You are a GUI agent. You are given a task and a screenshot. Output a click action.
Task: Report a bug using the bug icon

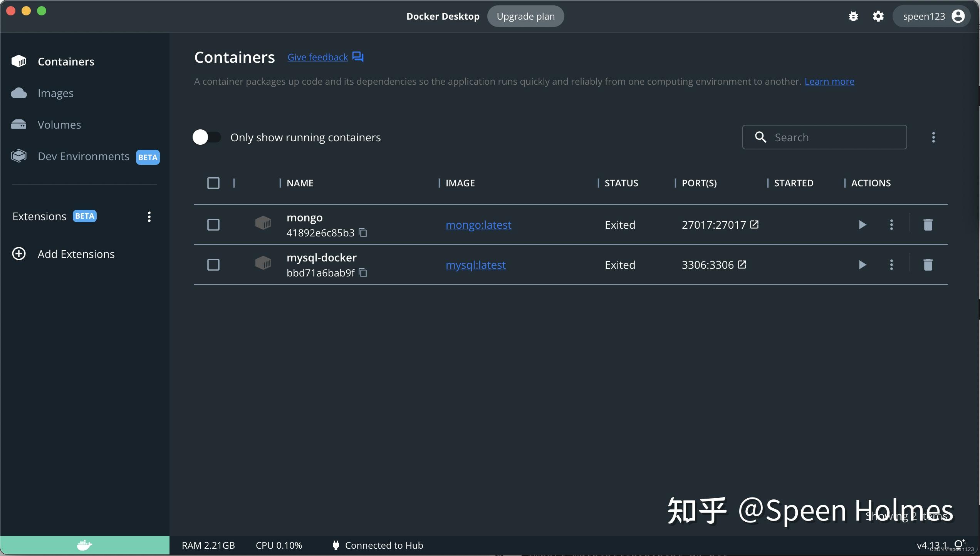(x=853, y=16)
